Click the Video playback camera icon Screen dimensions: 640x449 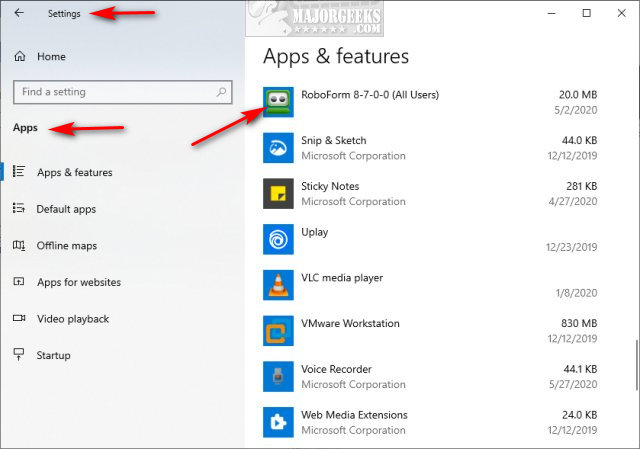(x=19, y=318)
